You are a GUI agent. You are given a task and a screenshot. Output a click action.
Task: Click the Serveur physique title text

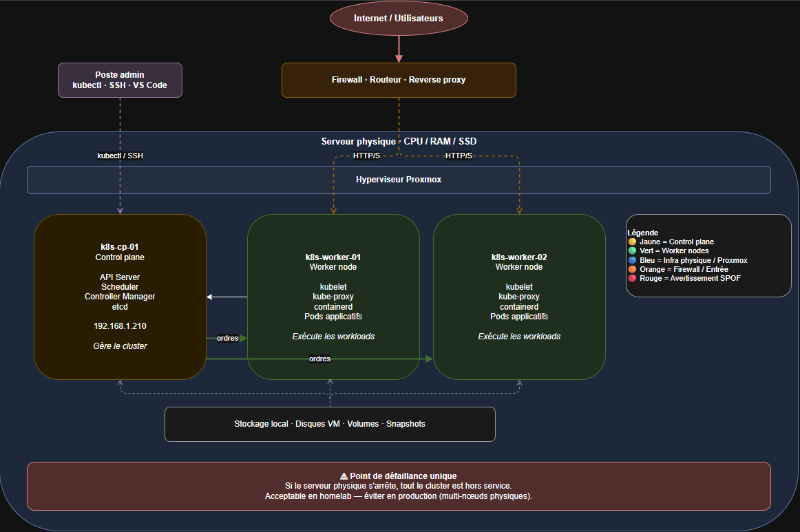click(x=399, y=141)
